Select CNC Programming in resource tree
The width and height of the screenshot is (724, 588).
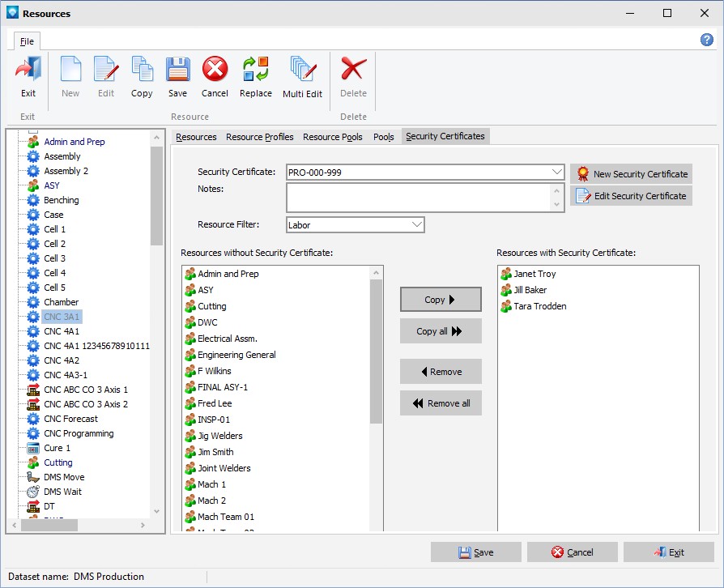click(x=79, y=433)
